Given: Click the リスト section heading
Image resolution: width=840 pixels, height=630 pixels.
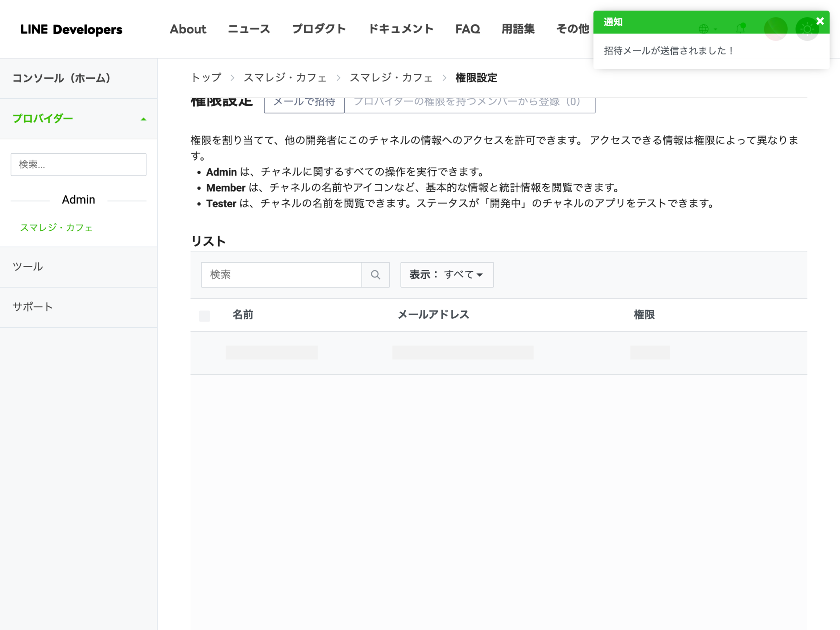Looking at the screenshot, I should (208, 241).
